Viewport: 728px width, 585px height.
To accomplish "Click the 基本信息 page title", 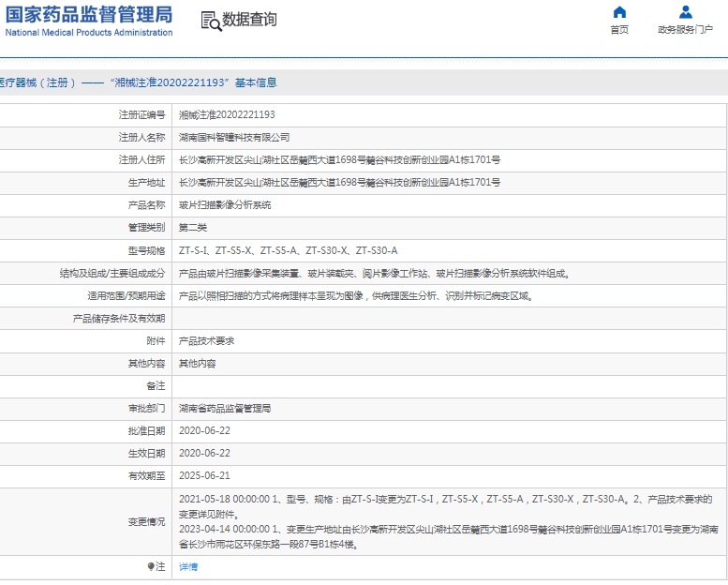I will 256,82.
